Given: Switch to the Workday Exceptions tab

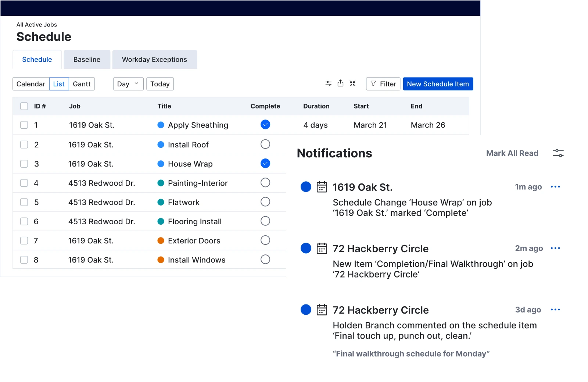Looking at the screenshot, I should click(x=155, y=60).
